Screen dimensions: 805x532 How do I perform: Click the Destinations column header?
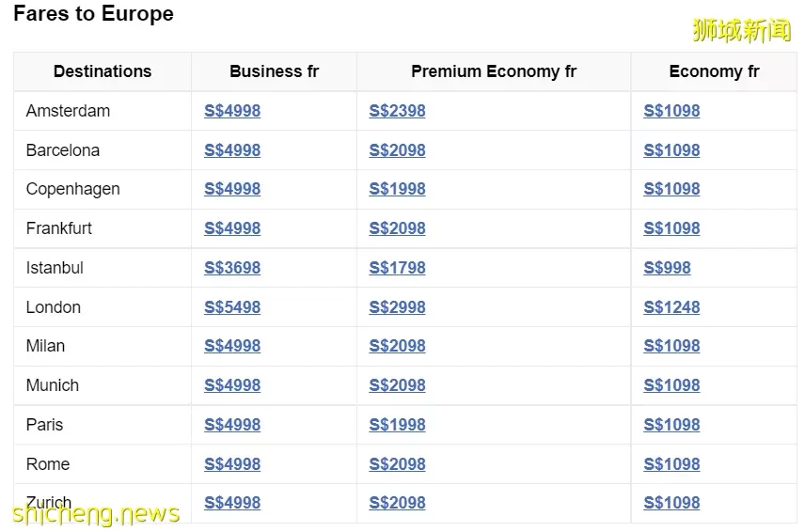103,71
